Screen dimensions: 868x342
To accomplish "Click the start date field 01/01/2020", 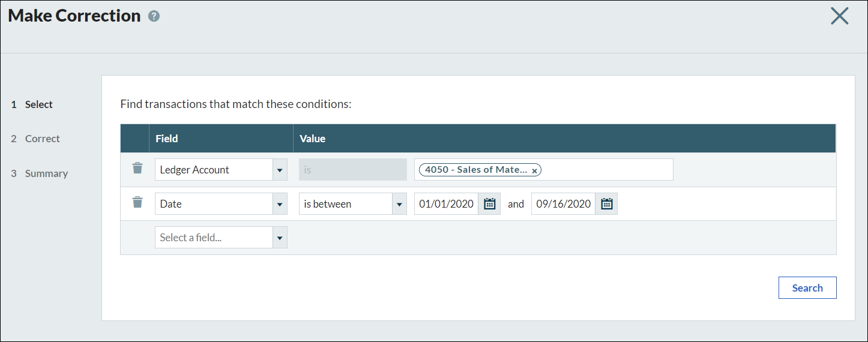I will click(446, 204).
